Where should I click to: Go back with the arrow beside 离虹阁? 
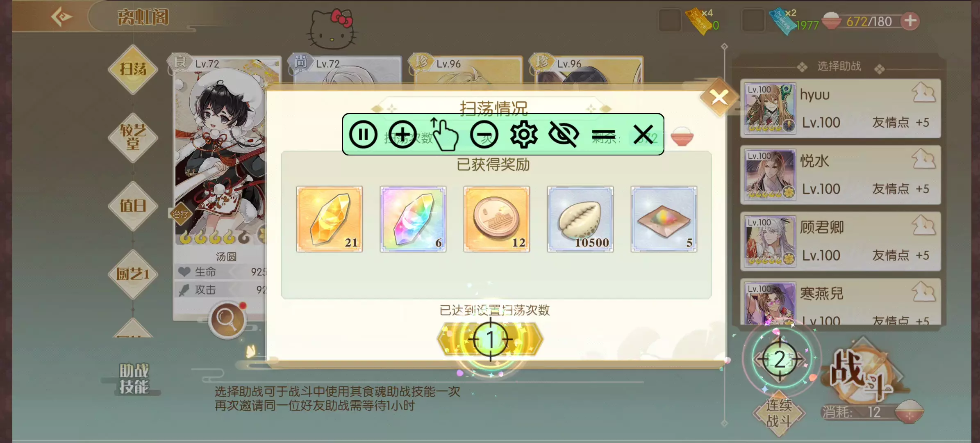point(61,17)
